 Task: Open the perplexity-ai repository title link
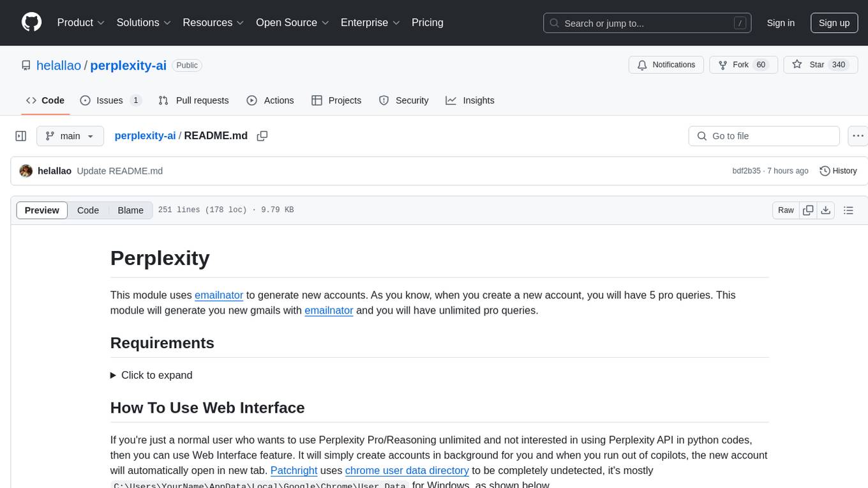tap(128, 65)
